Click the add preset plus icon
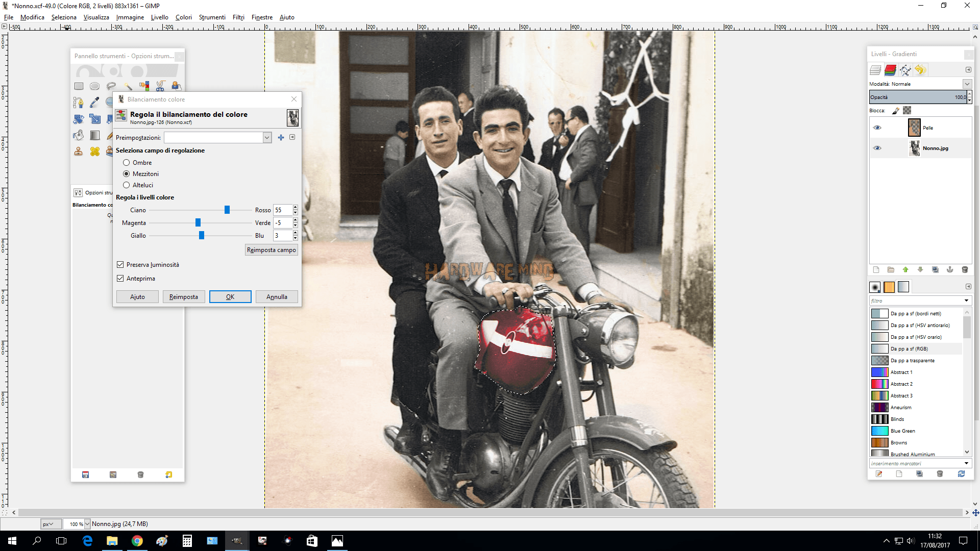 pos(281,137)
